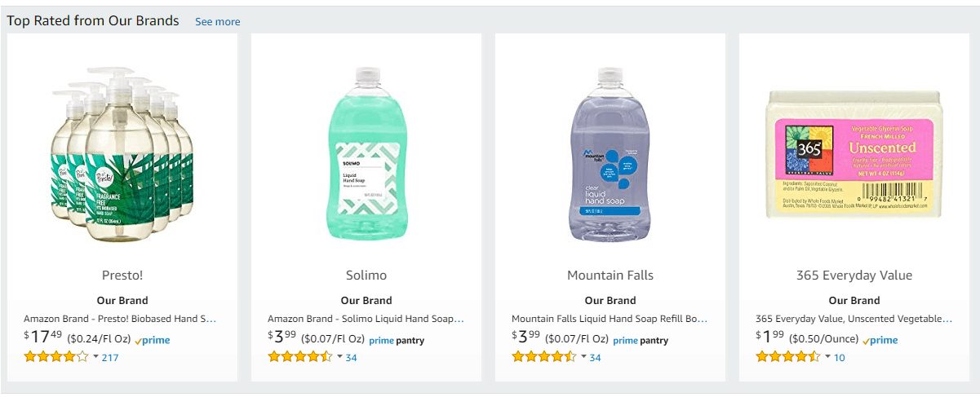The height and width of the screenshot is (397, 980).
Task: Click the 365 Everyday Value star rating icons
Action: [x=787, y=356]
